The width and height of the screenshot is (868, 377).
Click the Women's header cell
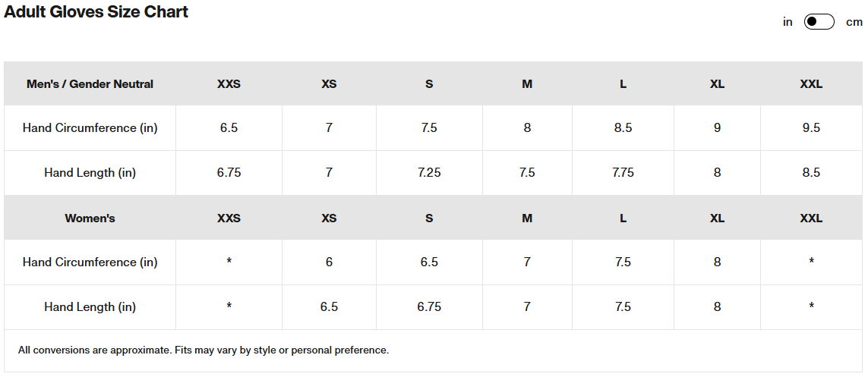click(90, 218)
